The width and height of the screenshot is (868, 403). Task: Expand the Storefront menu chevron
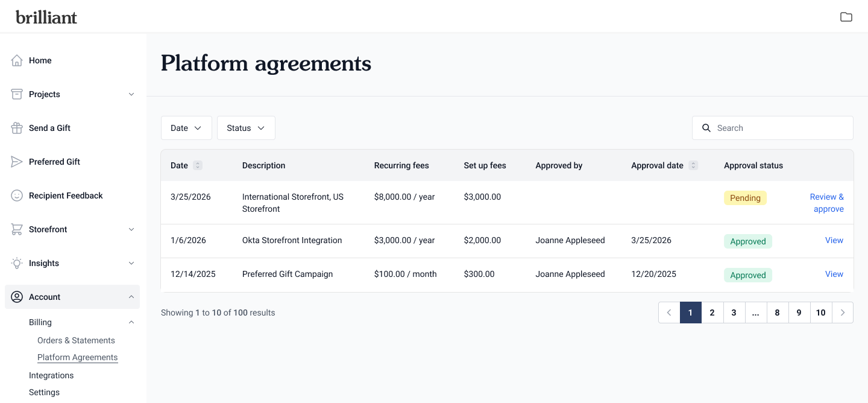coord(131,229)
